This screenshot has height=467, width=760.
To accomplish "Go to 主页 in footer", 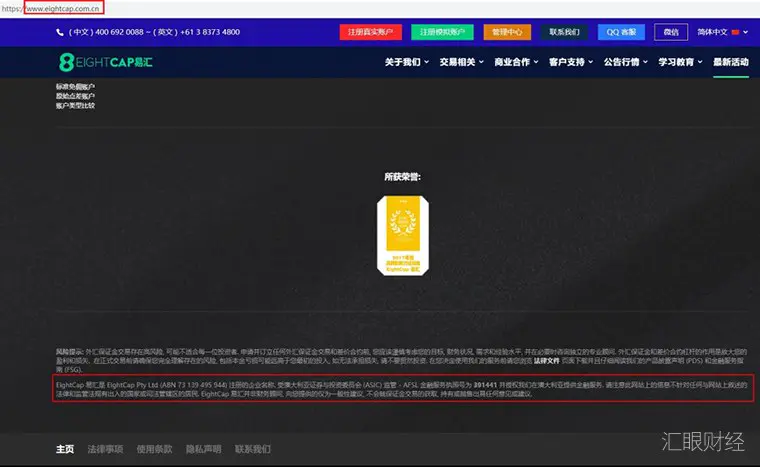I will coord(65,449).
